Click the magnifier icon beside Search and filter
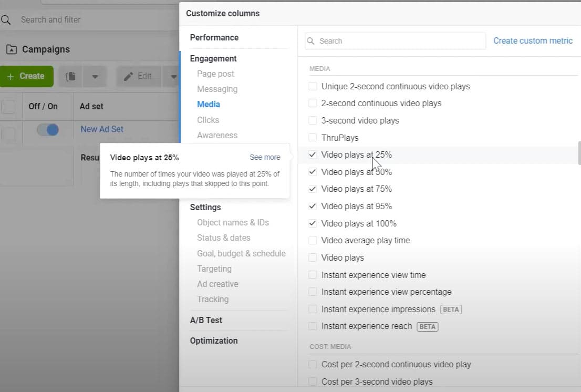This screenshot has height=392, width=581. [x=6, y=20]
